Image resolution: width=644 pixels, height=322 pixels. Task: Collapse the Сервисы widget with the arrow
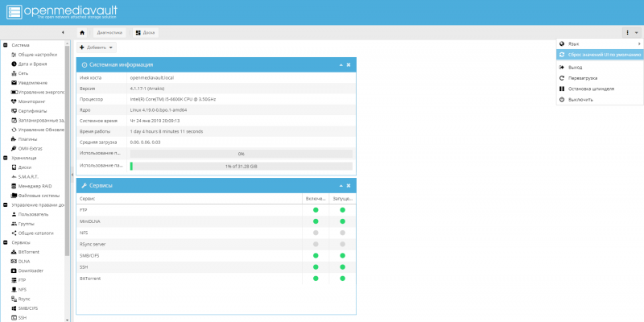(x=341, y=185)
